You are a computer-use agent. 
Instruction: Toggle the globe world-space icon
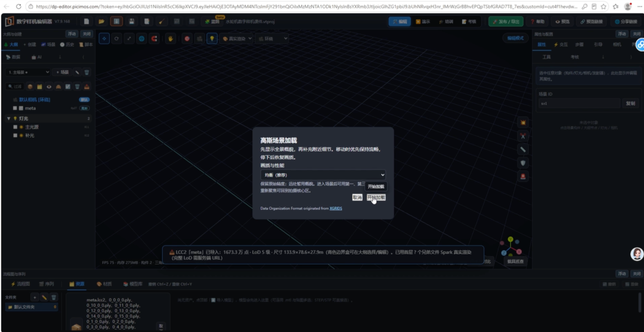pyautogui.click(x=142, y=38)
